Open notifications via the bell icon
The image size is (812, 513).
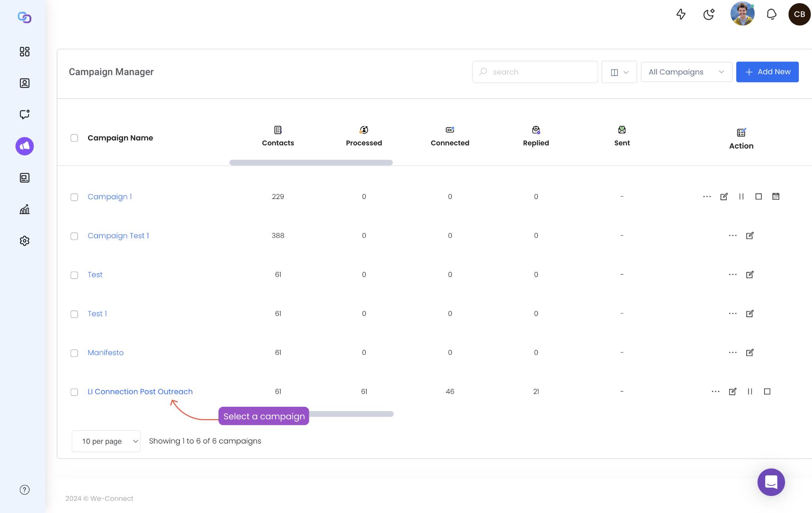771,14
